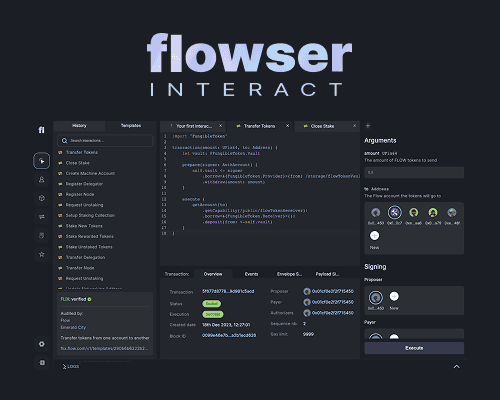The image size is (500, 400).
Task: Switch to the Envelope S... tab
Action: tap(289, 274)
